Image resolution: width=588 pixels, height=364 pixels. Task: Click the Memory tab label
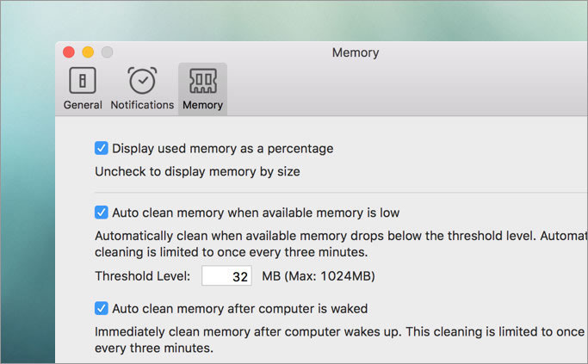coord(203,105)
